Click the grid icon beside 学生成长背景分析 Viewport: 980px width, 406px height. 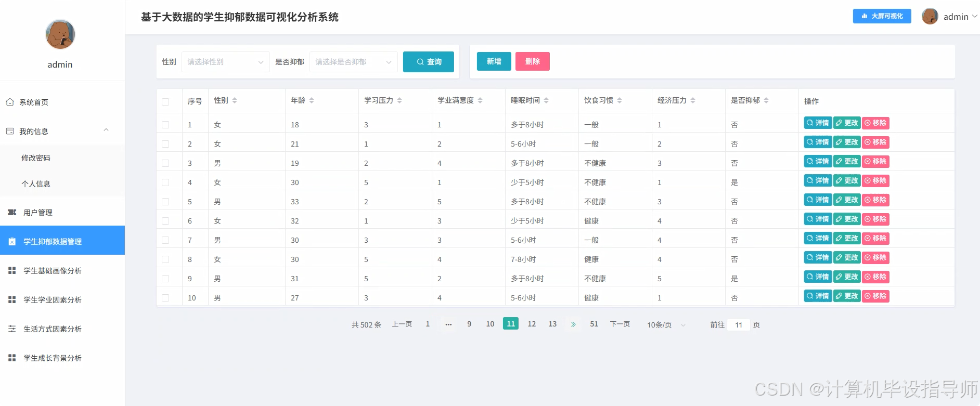[x=12, y=358]
